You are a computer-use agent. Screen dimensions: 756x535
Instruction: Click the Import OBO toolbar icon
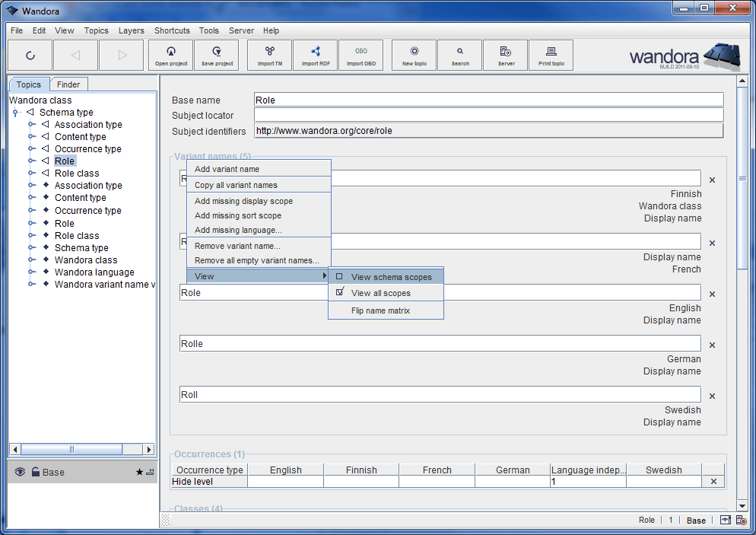click(x=361, y=55)
